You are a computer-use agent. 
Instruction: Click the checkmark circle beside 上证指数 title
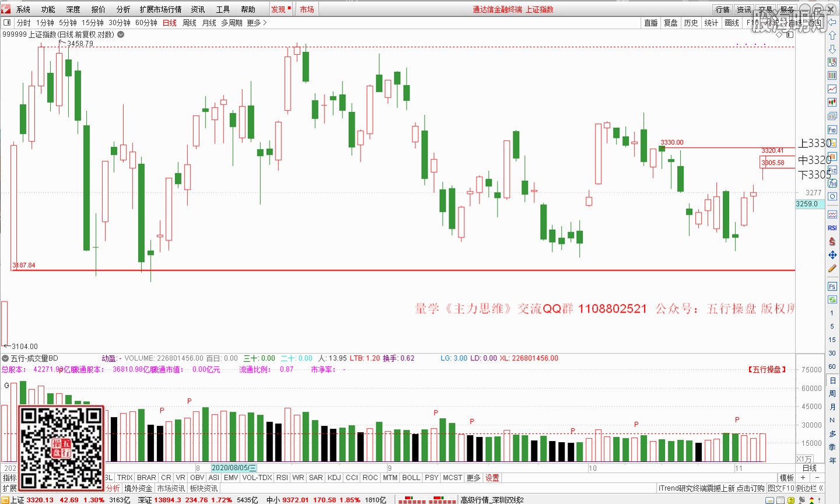121,34
